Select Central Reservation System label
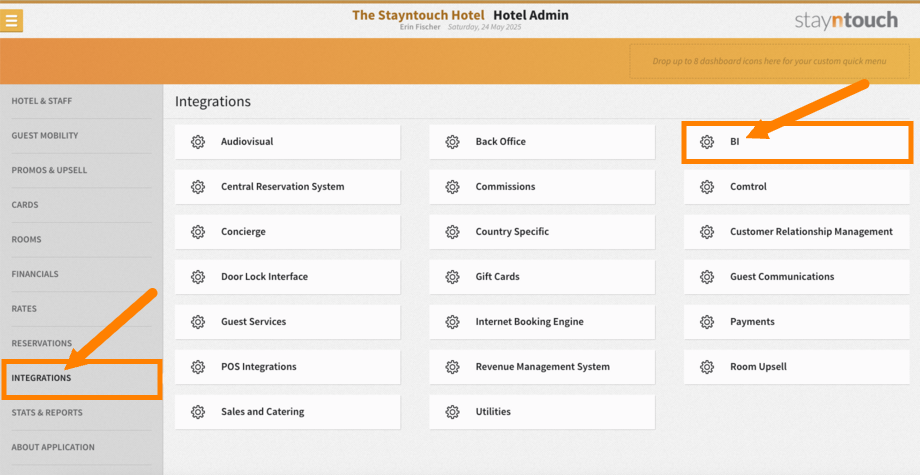The height and width of the screenshot is (475, 920). click(282, 186)
